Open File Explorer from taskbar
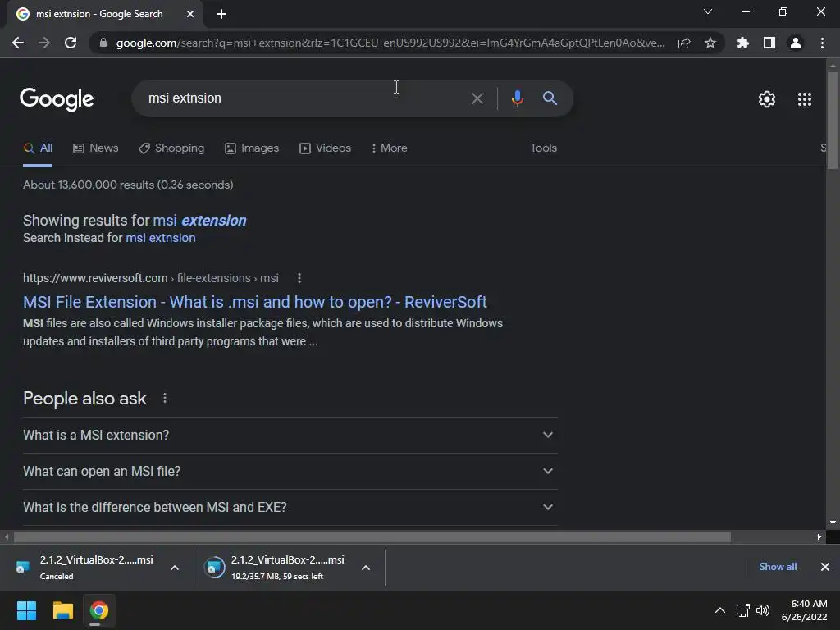Image resolution: width=840 pixels, height=630 pixels. point(62,610)
